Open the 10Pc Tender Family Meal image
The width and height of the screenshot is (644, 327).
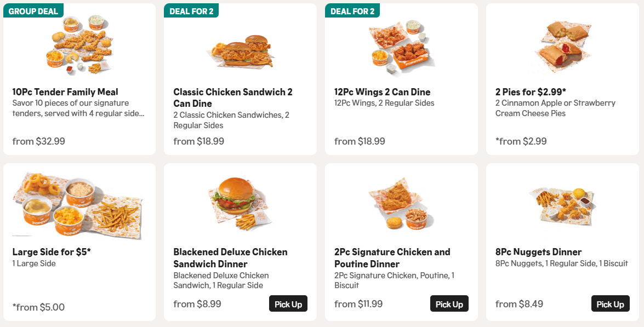pos(79,45)
